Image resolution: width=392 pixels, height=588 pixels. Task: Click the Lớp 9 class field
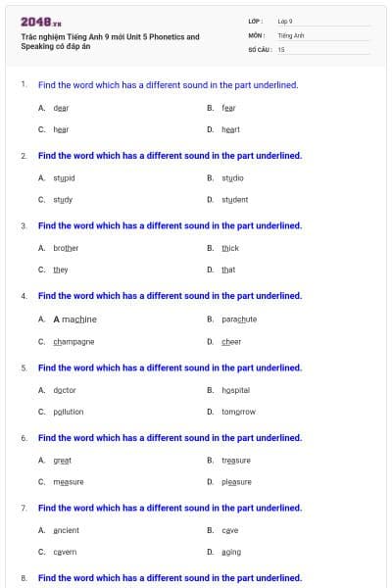(323, 22)
